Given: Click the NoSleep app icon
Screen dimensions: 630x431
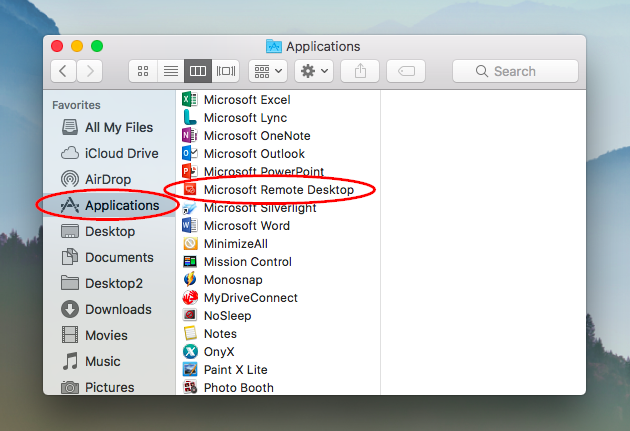Looking at the screenshot, I should 190,315.
